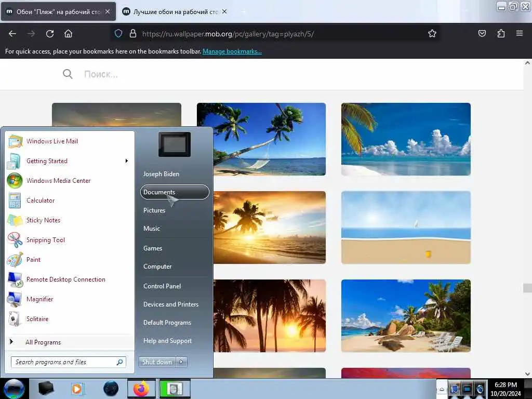Click the scrollbar up arrow
The height and width of the screenshot is (399, 532).
[x=527, y=63]
